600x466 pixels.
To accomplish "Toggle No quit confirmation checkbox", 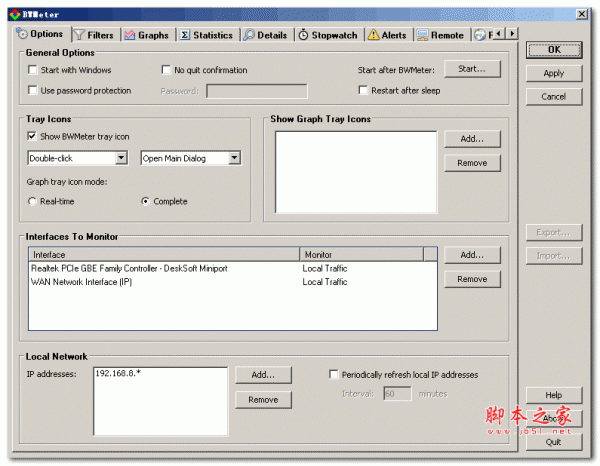I will pyautogui.click(x=166, y=70).
